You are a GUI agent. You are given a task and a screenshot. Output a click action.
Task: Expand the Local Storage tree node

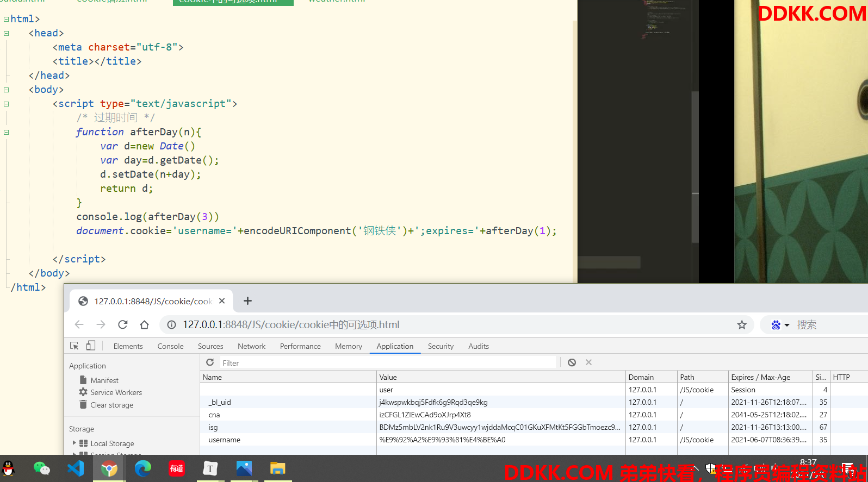point(75,443)
